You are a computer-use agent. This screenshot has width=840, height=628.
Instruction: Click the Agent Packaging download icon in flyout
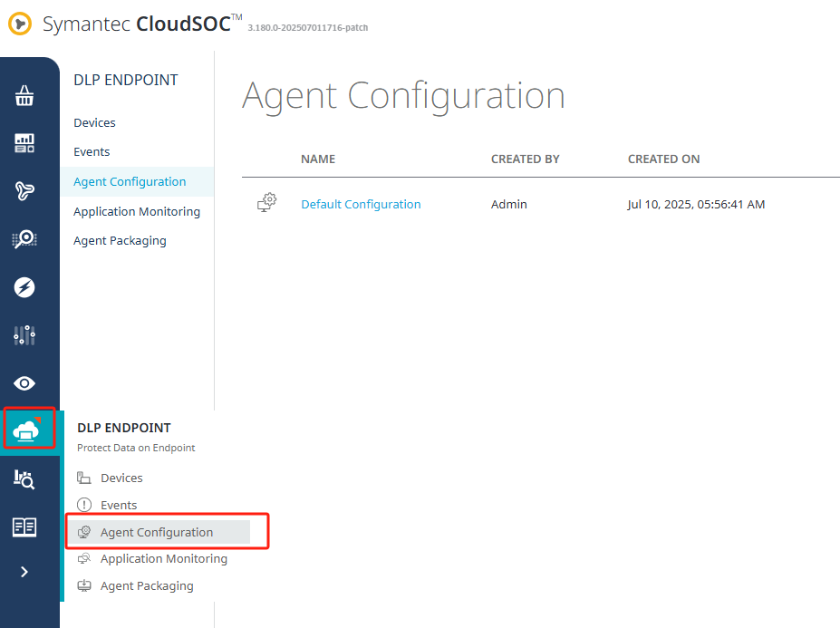click(84, 585)
